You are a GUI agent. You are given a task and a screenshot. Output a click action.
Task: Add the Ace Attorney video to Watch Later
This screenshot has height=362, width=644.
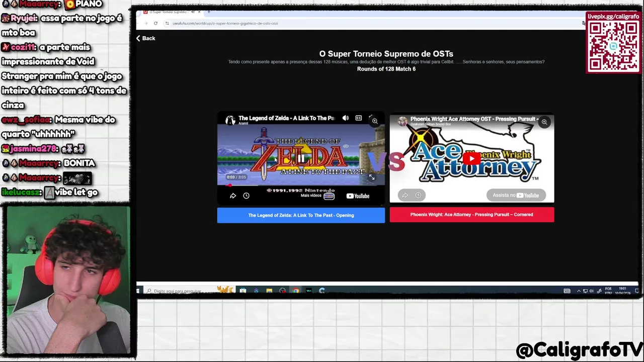tap(418, 195)
